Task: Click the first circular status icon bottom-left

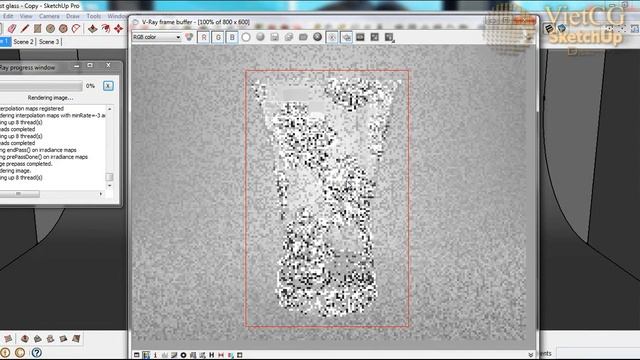Action: [5, 352]
